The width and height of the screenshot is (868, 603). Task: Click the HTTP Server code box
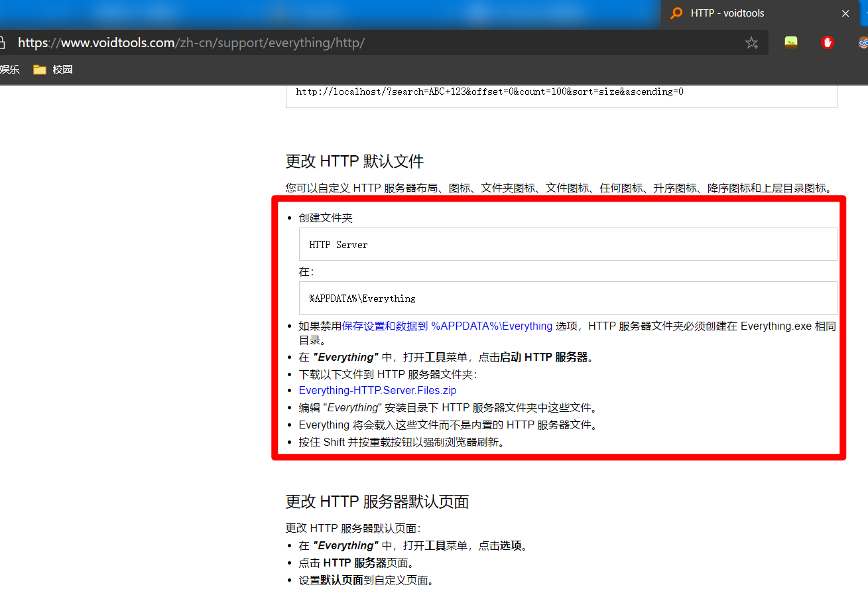[568, 244]
